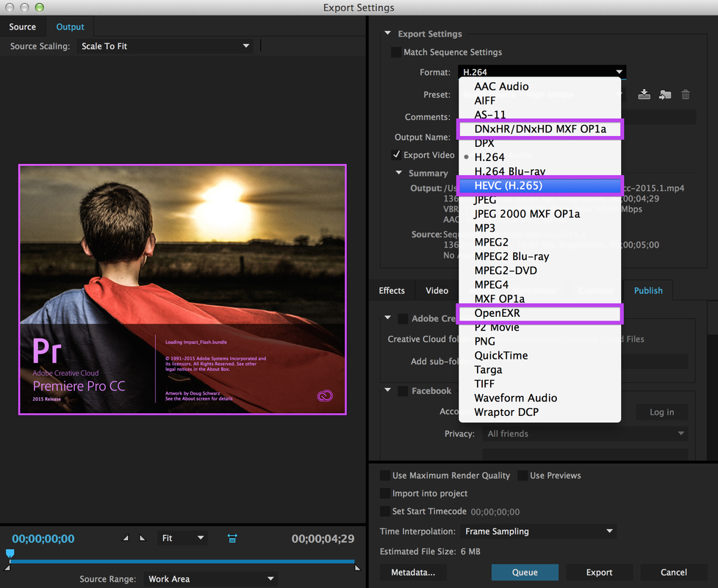Check Use Maximum Render Quality

point(385,476)
